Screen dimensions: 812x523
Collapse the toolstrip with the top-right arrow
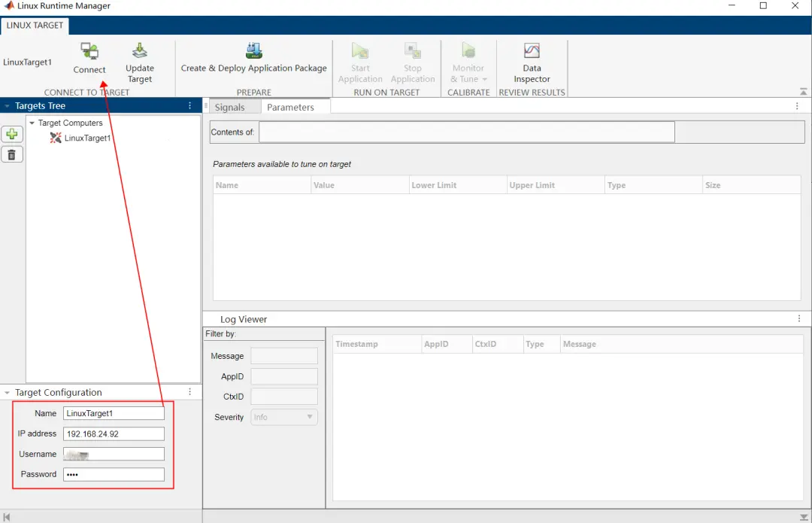[x=803, y=91]
